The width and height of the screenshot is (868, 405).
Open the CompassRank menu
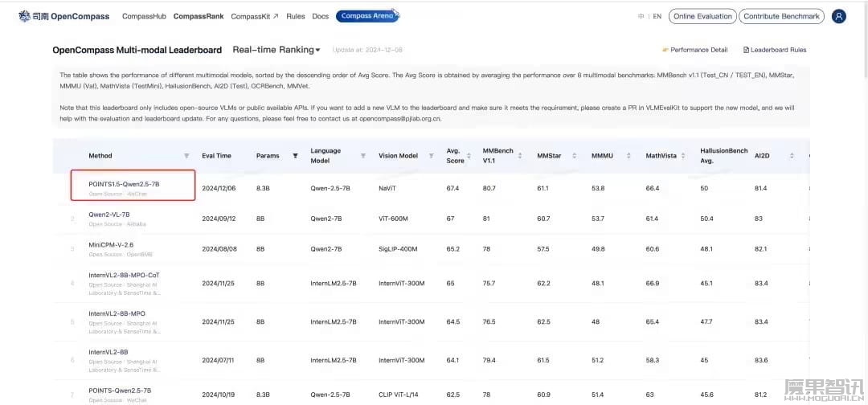pyautogui.click(x=199, y=17)
